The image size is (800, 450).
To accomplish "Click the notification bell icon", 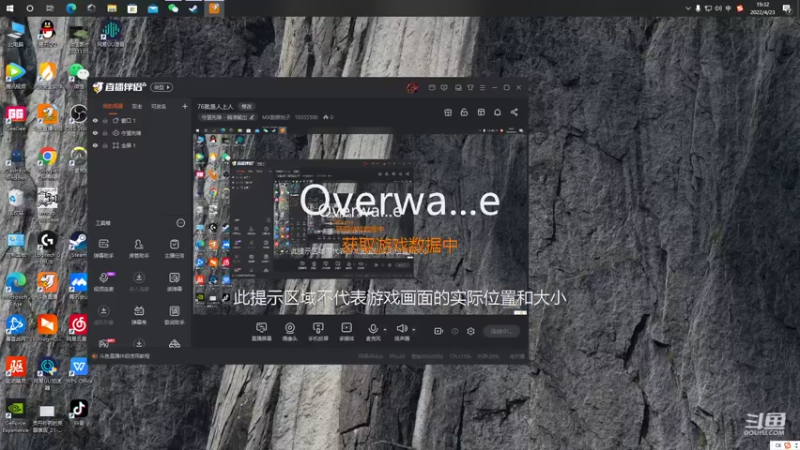I will [x=497, y=112].
